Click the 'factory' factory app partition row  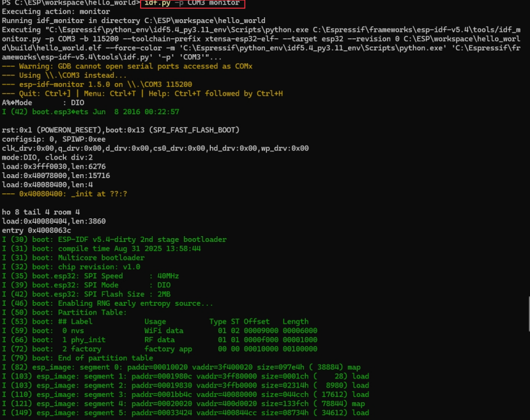click(160, 349)
